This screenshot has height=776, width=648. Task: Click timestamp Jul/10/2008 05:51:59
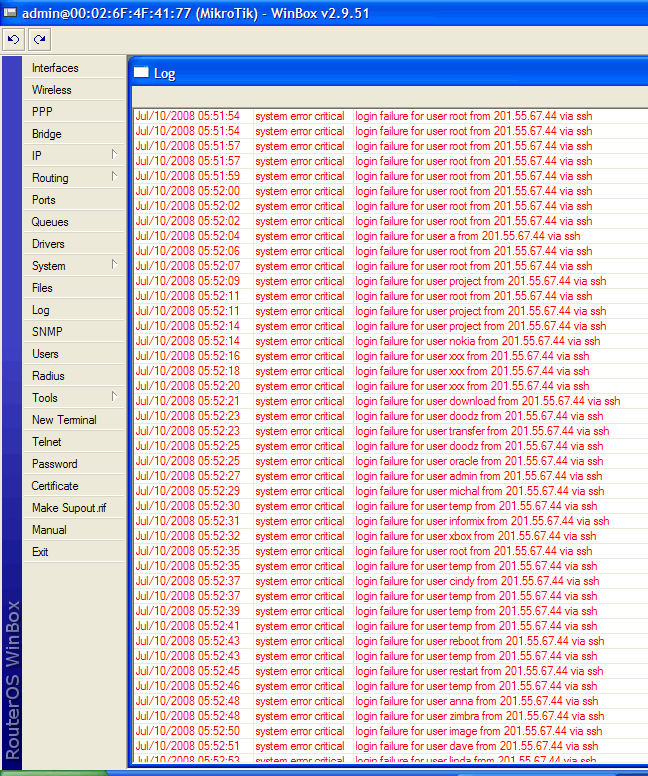pyautogui.click(x=188, y=176)
